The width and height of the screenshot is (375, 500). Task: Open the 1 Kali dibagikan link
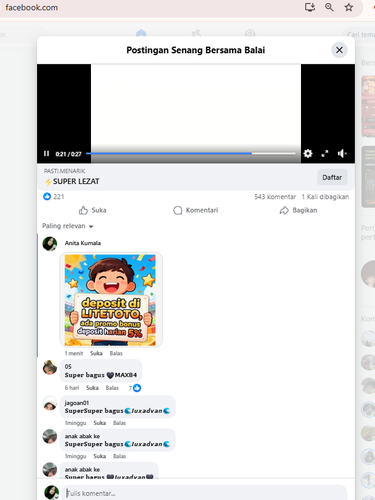pos(325,197)
